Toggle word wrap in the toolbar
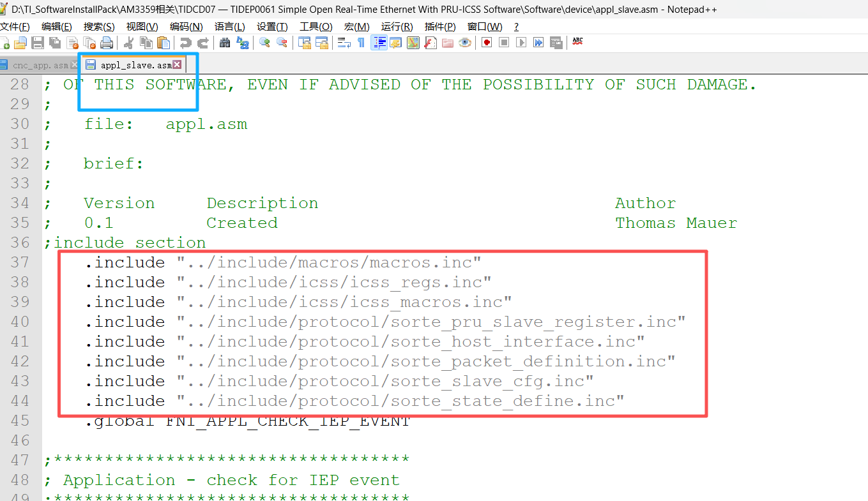The image size is (868, 501). (344, 43)
